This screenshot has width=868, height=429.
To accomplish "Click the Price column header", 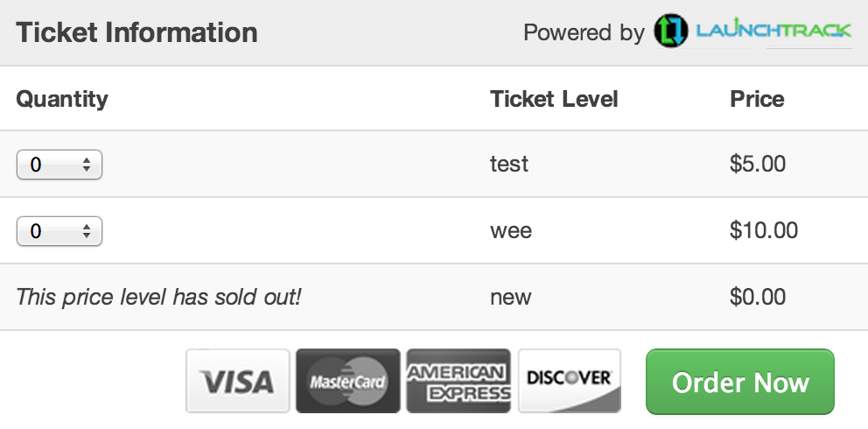I will [x=757, y=99].
